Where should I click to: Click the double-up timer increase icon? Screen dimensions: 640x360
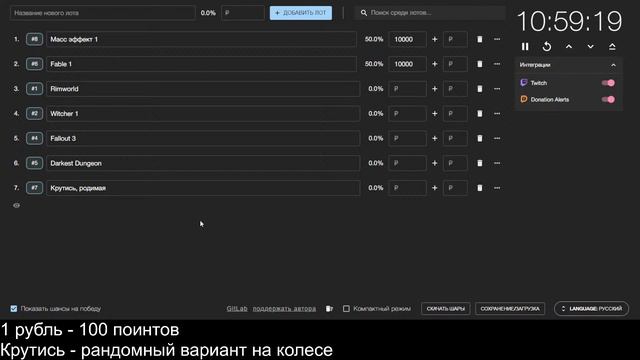(x=612, y=47)
